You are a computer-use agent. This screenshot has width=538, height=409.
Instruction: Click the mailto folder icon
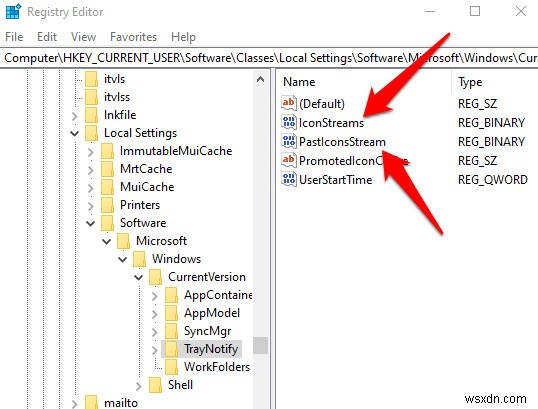pos(91,402)
